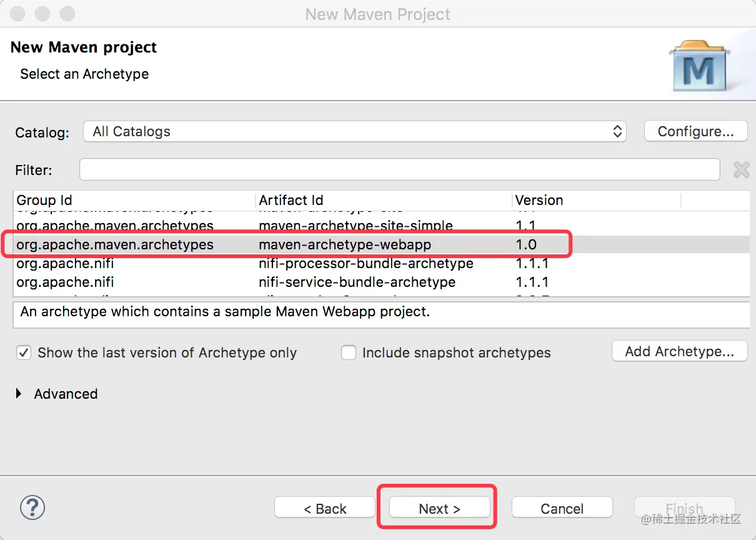Click the Configure... button
The height and width of the screenshot is (540, 756).
(x=695, y=131)
